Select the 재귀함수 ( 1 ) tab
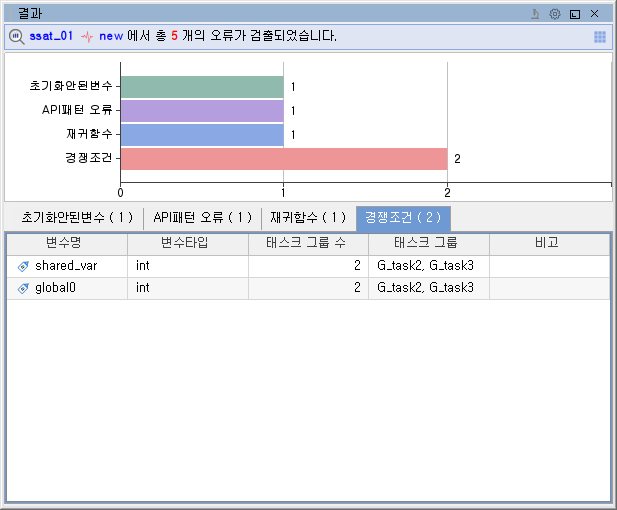The height and width of the screenshot is (510, 617). tap(308, 217)
